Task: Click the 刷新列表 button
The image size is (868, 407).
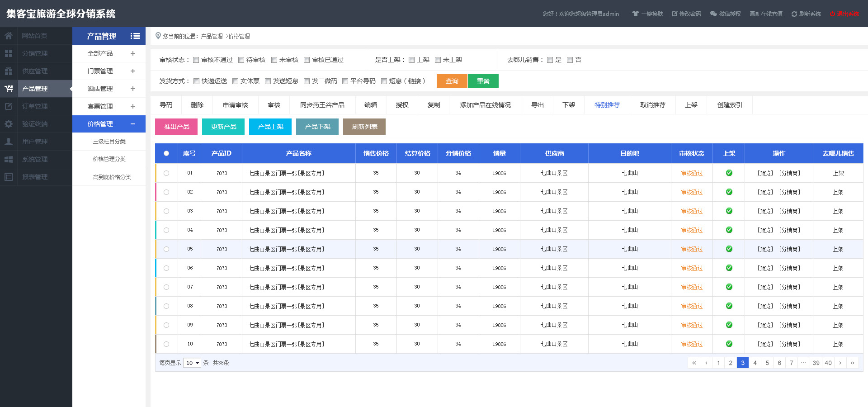Action: (364, 127)
